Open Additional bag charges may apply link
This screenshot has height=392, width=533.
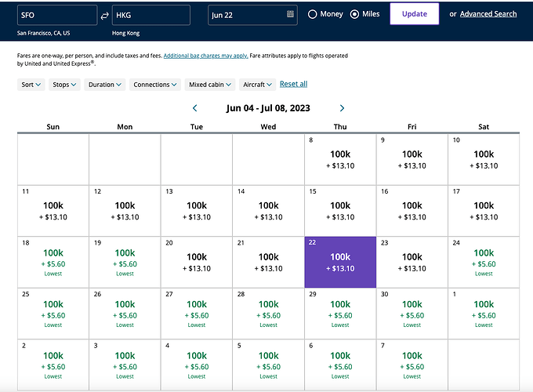pos(205,56)
